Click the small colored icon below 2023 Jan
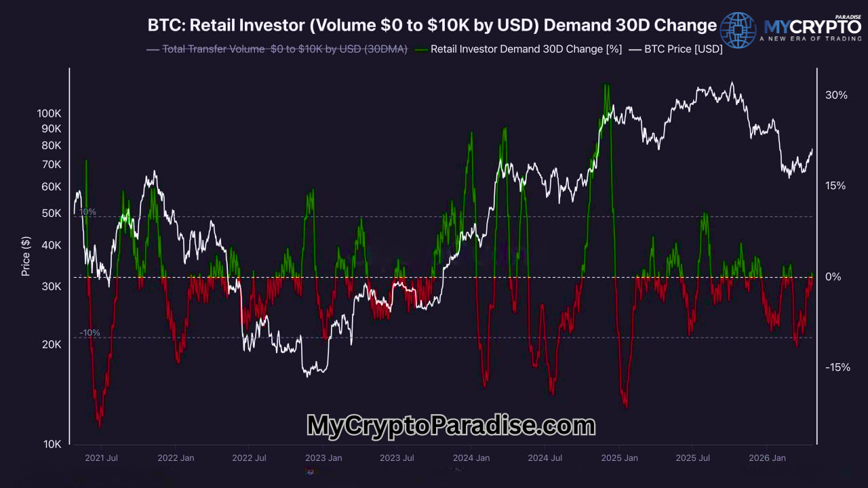Image resolution: width=868 pixels, height=488 pixels. coord(312,472)
